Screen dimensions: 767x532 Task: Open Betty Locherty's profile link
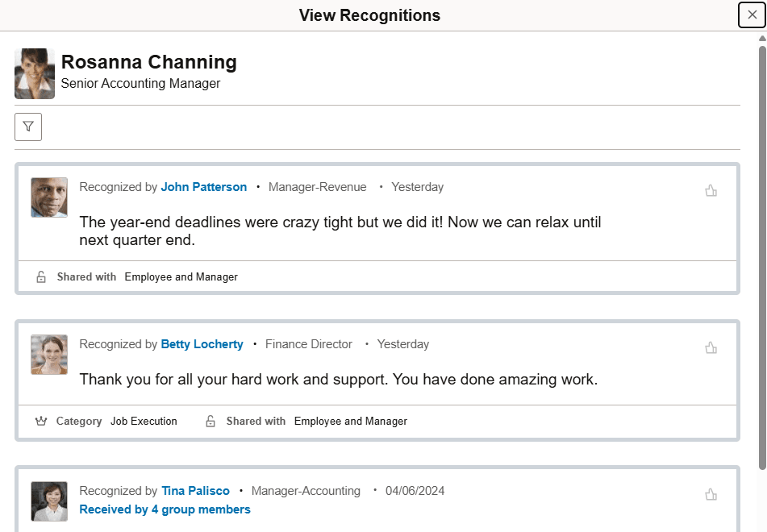pos(202,343)
